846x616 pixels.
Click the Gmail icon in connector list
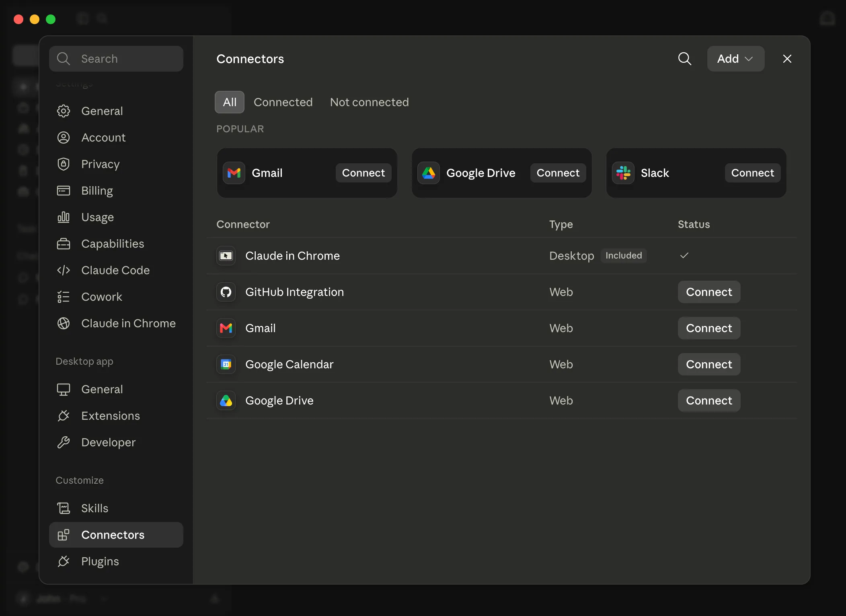click(226, 328)
